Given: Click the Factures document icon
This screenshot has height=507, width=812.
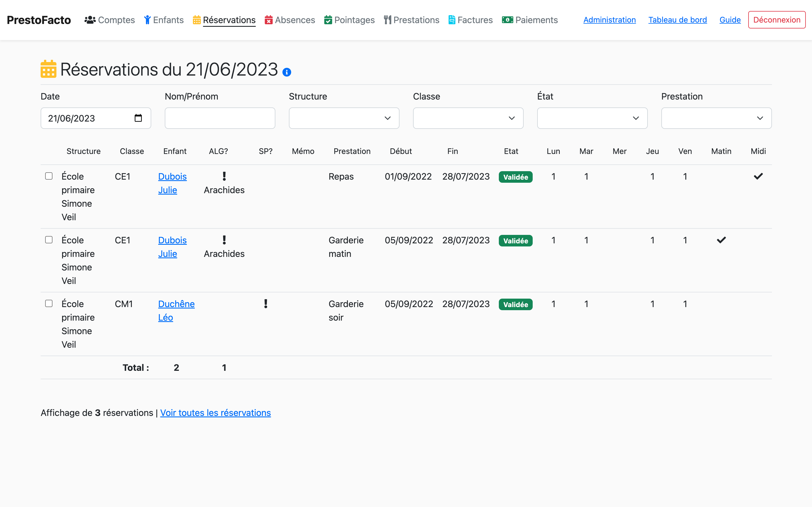Looking at the screenshot, I should (x=451, y=20).
